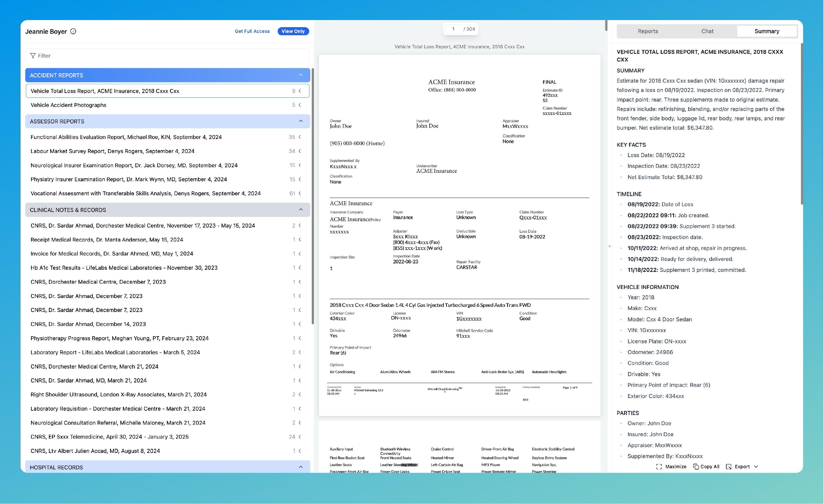
Task: Click the info icon beside Jeannie Boyer
Action: [73, 31]
